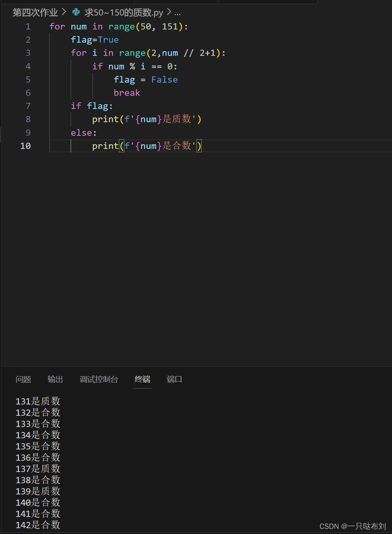Click terminal output '138是合数'
Screen dimensions: 392x534
pyautogui.click(x=38, y=480)
